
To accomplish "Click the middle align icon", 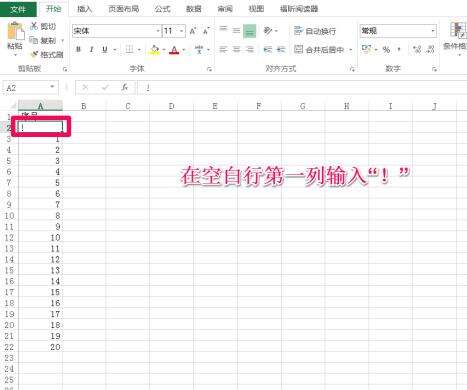I will 236,31.
